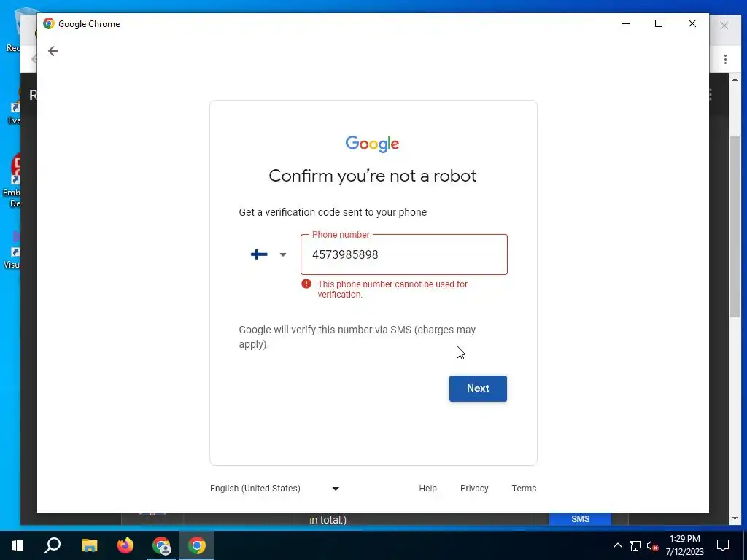Click the SMS button in background window
This screenshot has width=747, height=560.
click(580, 519)
